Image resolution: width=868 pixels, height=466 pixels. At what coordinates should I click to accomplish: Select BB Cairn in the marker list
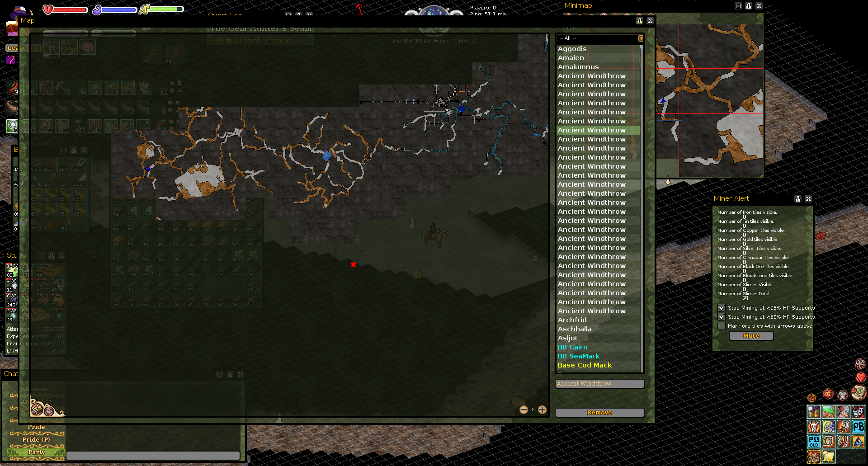pyautogui.click(x=598, y=347)
